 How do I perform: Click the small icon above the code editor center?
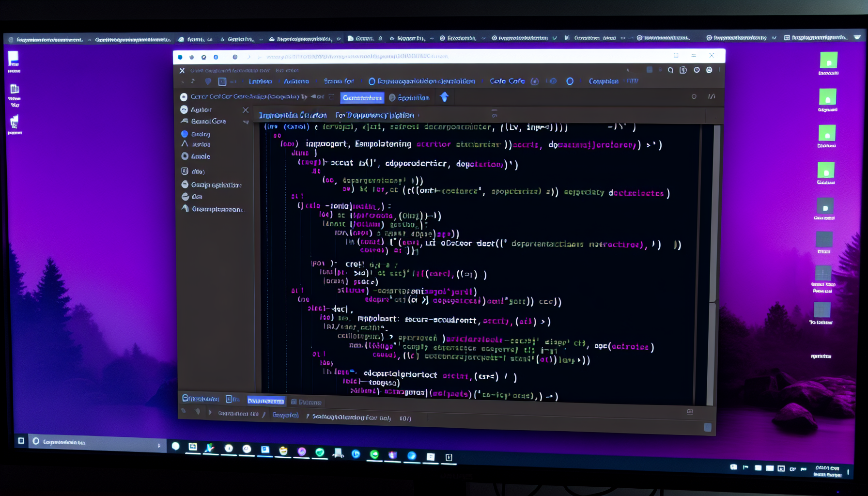coord(494,113)
